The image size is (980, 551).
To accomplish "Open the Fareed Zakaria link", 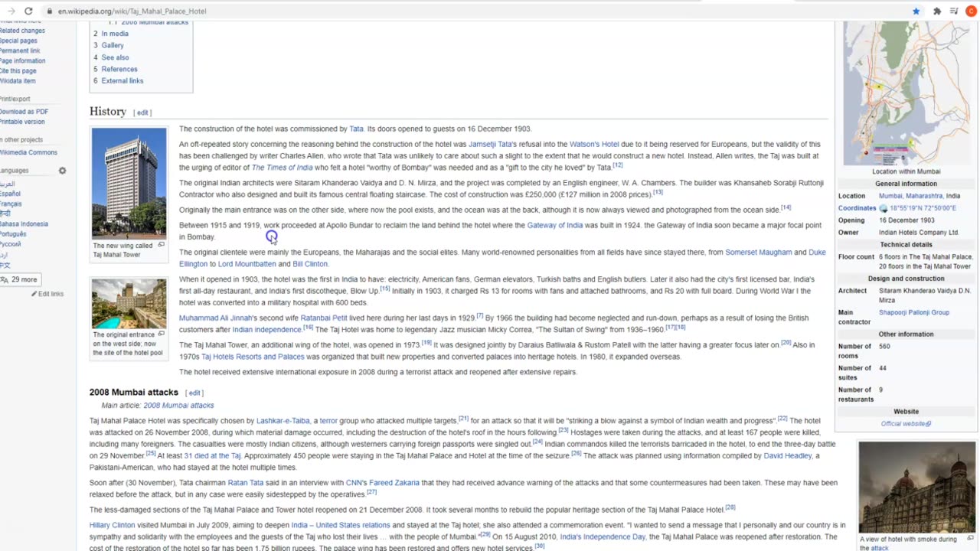I will [394, 483].
